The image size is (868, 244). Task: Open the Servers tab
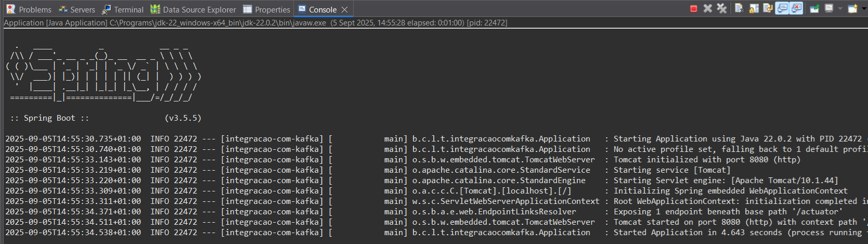click(77, 9)
